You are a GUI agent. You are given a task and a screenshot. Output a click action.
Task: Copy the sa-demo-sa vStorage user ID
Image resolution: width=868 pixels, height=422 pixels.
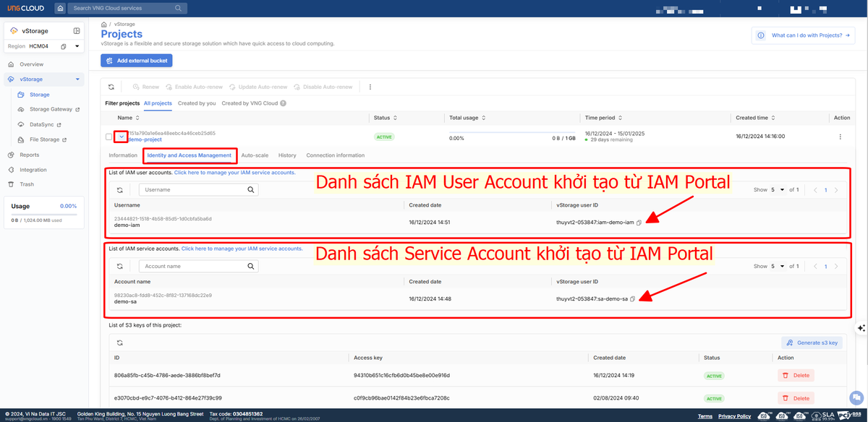[633, 299]
